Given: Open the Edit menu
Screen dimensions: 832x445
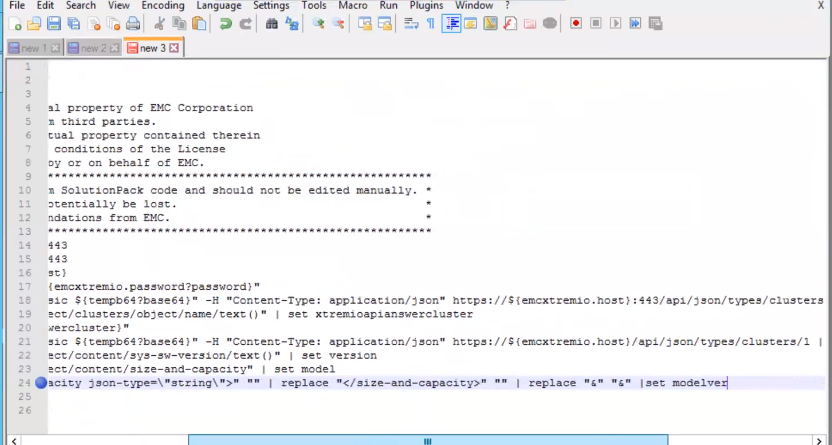Looking at the screenshot, I should [45, 6].
